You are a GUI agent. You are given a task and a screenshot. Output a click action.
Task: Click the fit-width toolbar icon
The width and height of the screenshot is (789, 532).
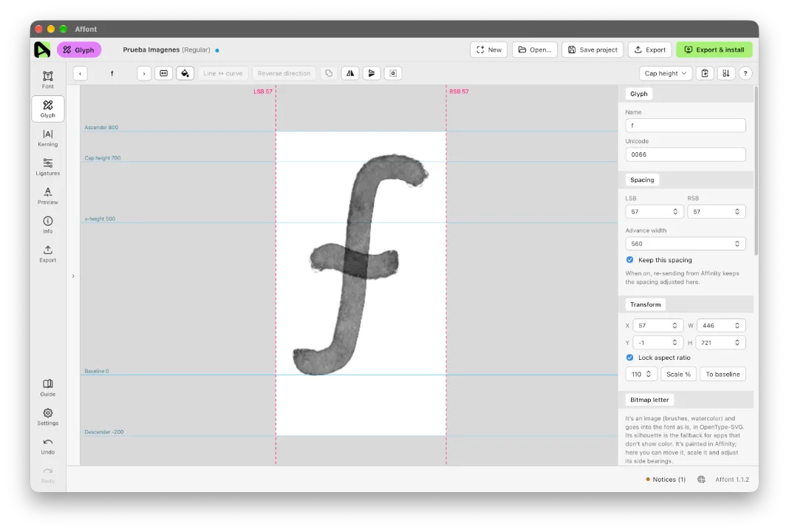pyautogui.click(x=164, y=73)
